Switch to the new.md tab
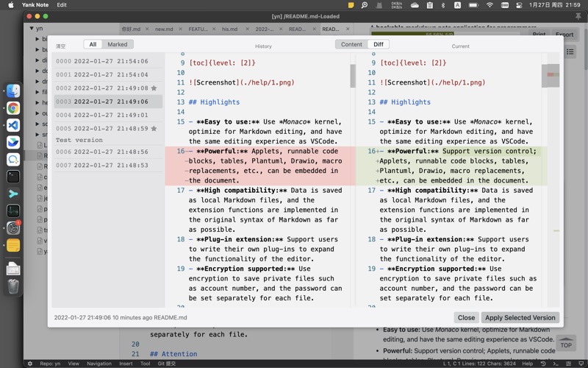The image size is (588, 368). tap(164, 29)
